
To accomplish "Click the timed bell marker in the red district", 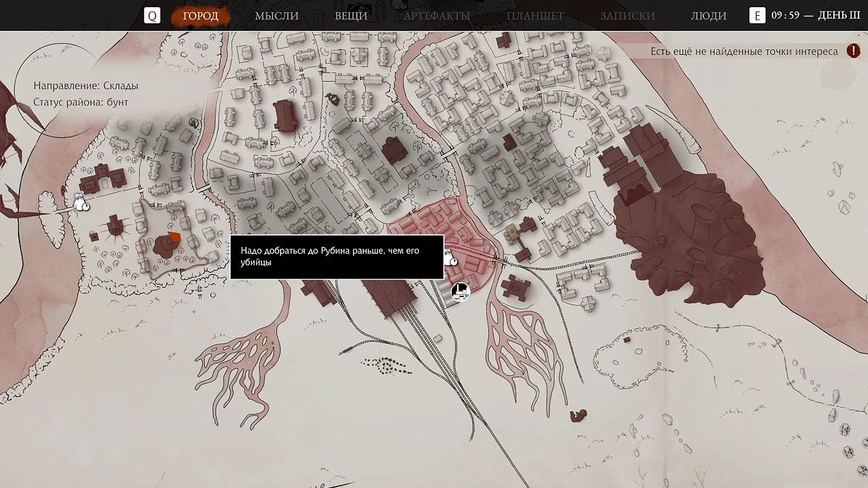I will pos(451,258).
